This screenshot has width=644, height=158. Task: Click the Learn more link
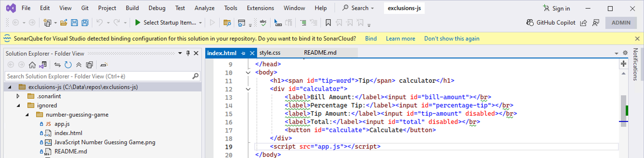[x=400, y=39]
